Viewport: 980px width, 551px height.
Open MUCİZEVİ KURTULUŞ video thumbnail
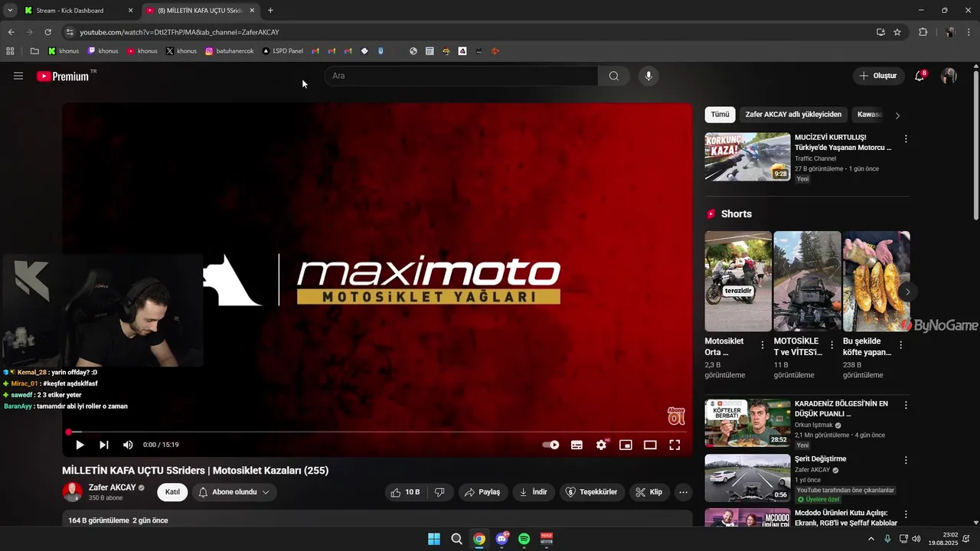(747, 157)
